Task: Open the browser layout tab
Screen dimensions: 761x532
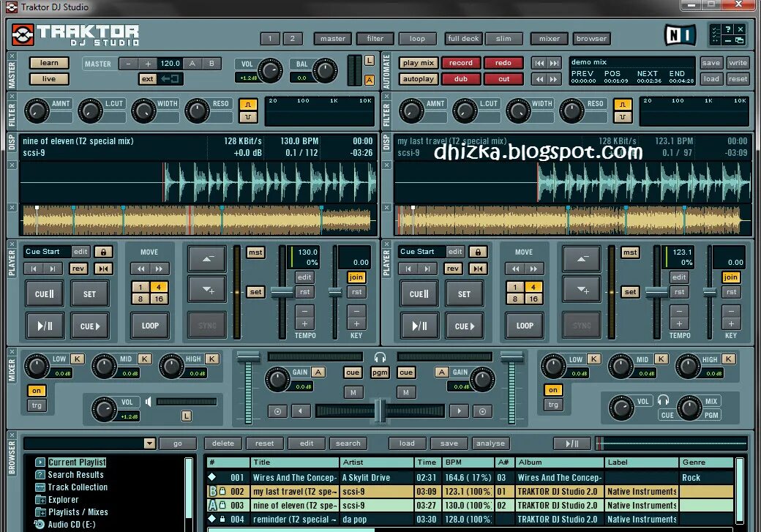Action: [x=591, y=39]
